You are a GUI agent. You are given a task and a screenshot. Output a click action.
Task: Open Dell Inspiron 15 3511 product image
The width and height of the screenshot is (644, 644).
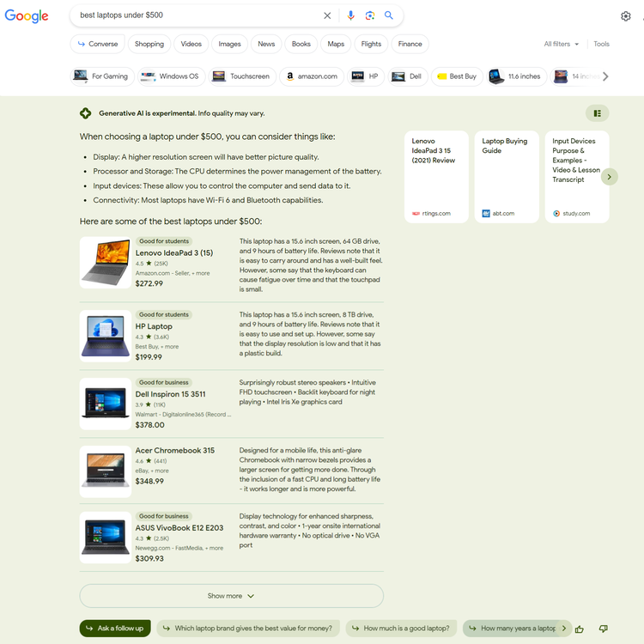click(x=106, y=404)
